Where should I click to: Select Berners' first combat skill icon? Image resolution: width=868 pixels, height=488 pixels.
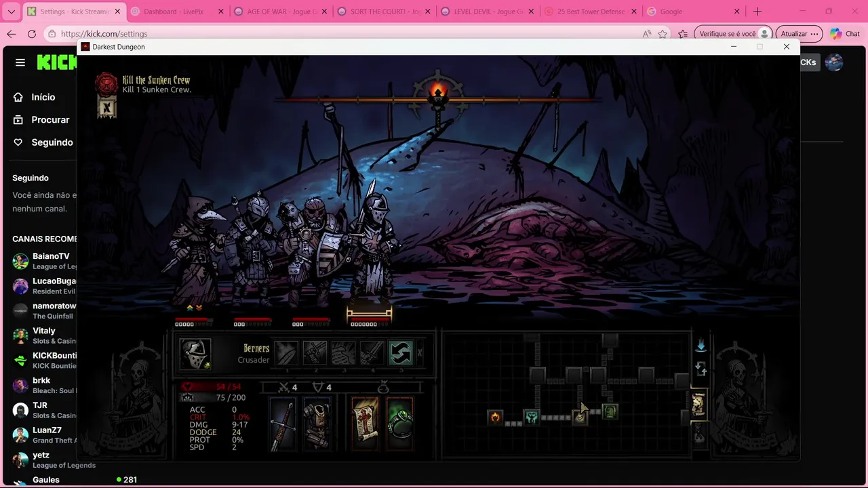[x=286, y=353]
